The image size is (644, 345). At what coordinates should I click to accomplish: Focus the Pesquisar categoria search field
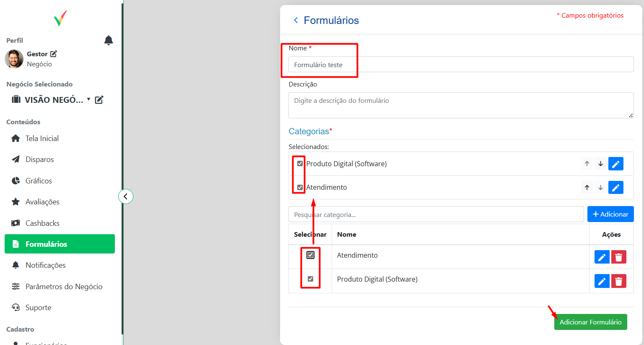coord(436,214)
